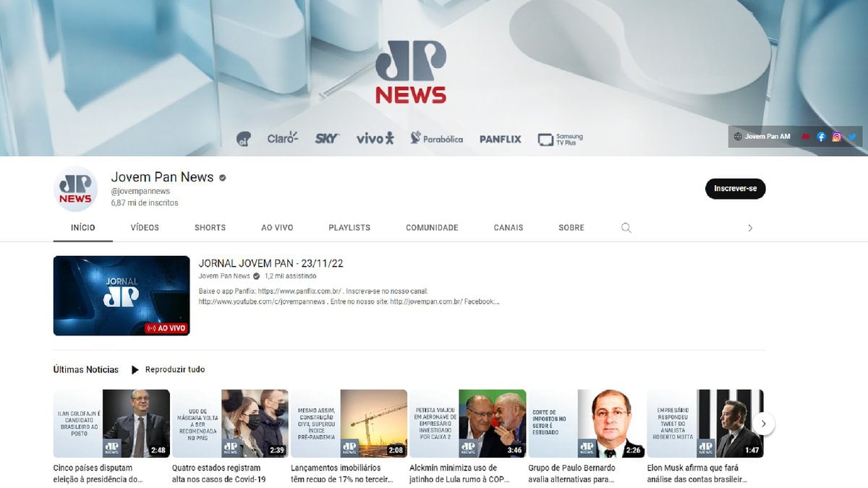Open the PLAYLISTS tab
This screenshot has height=488, width=868.
pos(349,228)
